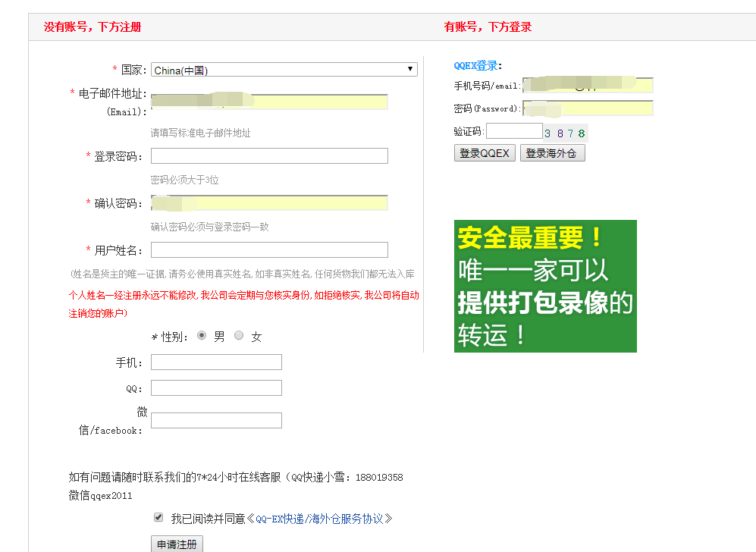The width and height of the screenshot is (756, 552).
Task: Open the QQ-EX快递/海外仓服务协议 link
Action: (x=320, y=519)
